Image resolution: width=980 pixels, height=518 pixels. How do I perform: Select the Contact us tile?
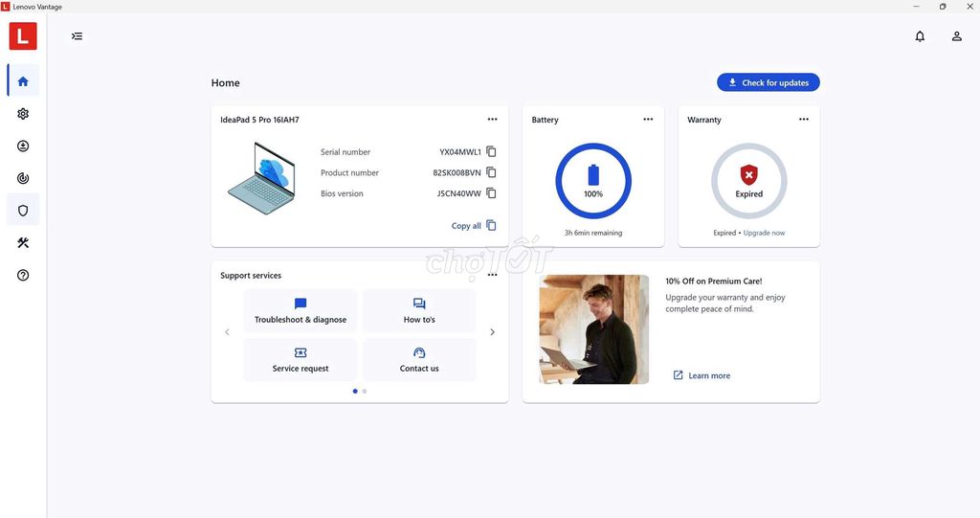pos(419,359)
